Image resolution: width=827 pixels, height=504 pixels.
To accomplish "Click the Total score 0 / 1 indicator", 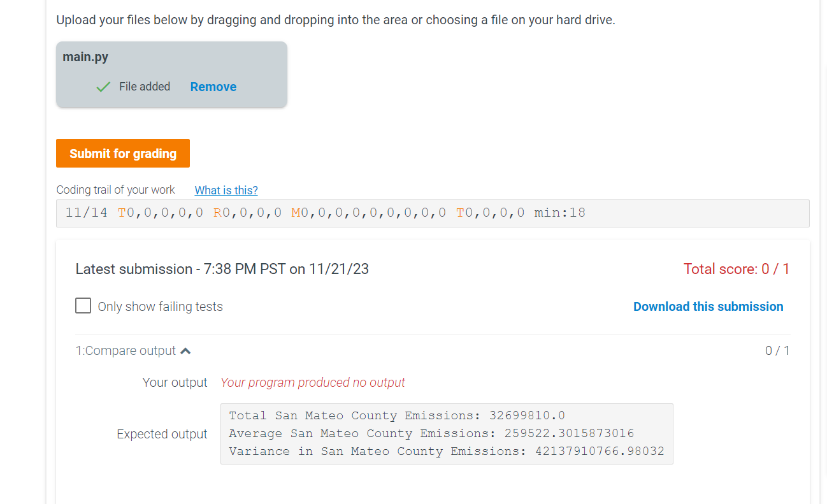I will coord(736,268).
